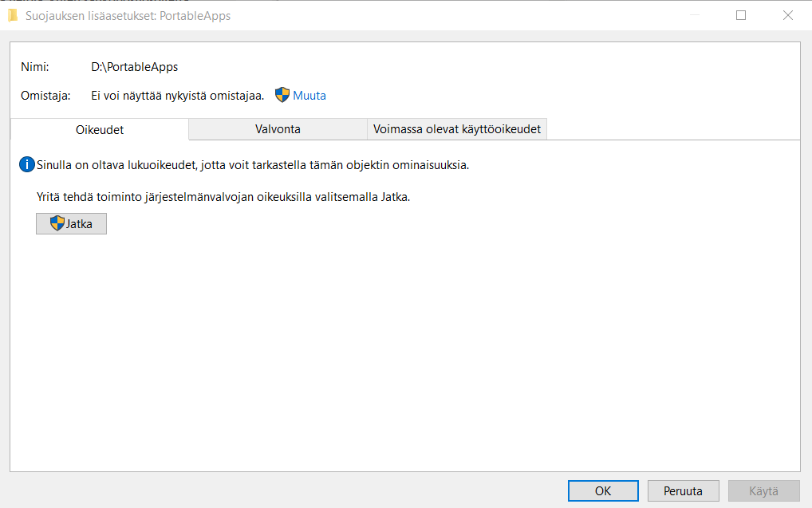812x508 pixels.
Task: Switch to the Valvonta tab
Action: 278,129
